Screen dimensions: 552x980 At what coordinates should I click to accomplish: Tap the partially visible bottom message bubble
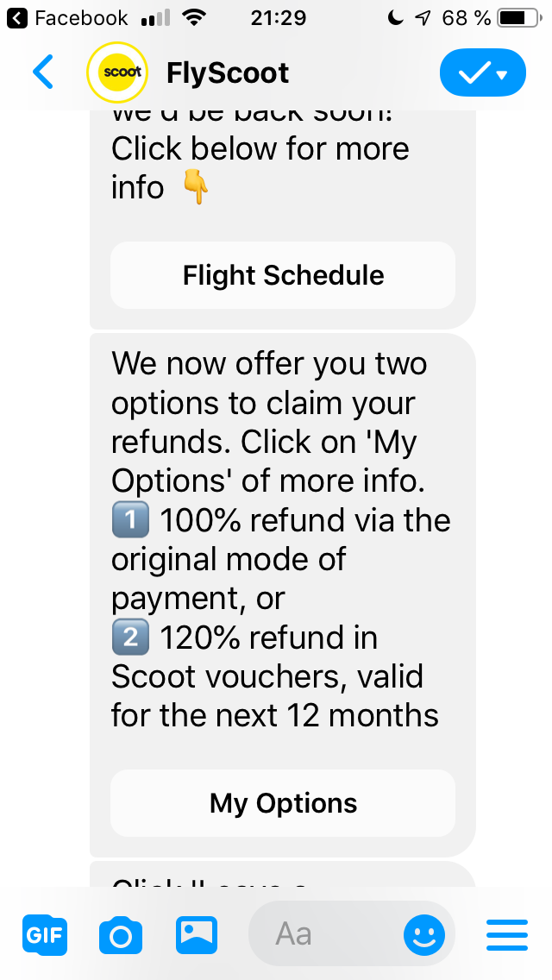[283, 874]
